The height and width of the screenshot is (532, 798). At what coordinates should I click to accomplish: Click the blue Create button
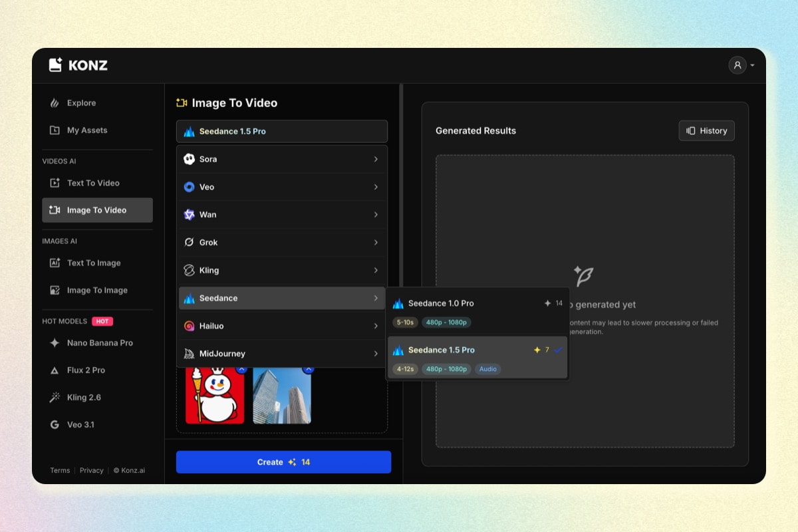[x=283, y=462]
